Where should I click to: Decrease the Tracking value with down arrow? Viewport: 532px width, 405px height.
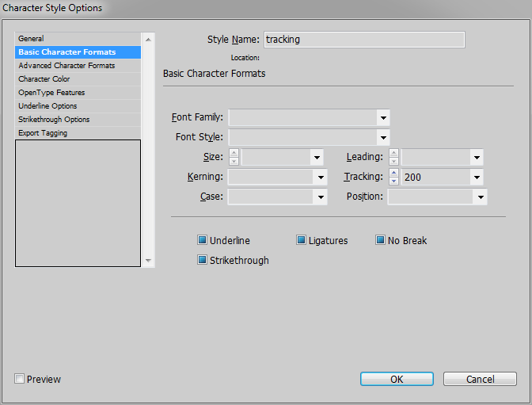pyautogui.click(x=393, y=181)
